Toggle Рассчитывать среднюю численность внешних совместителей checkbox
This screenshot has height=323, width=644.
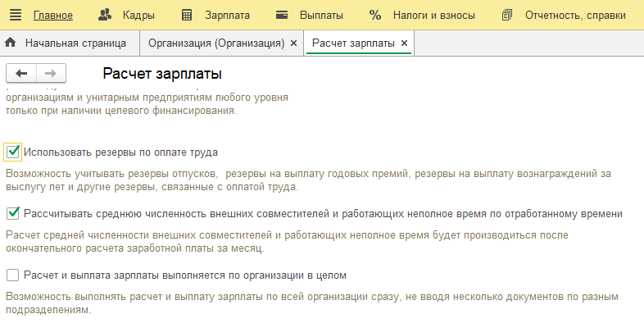click(13, 214)
